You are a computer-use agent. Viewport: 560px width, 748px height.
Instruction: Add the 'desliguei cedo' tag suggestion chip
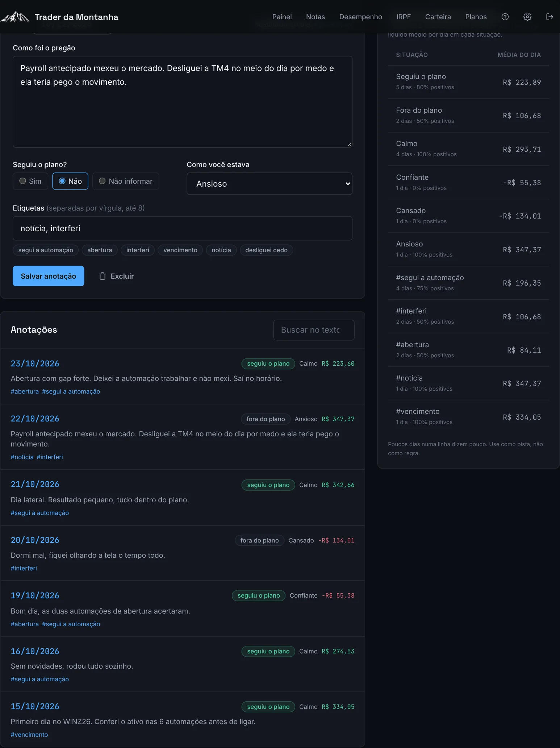[266, 250]
